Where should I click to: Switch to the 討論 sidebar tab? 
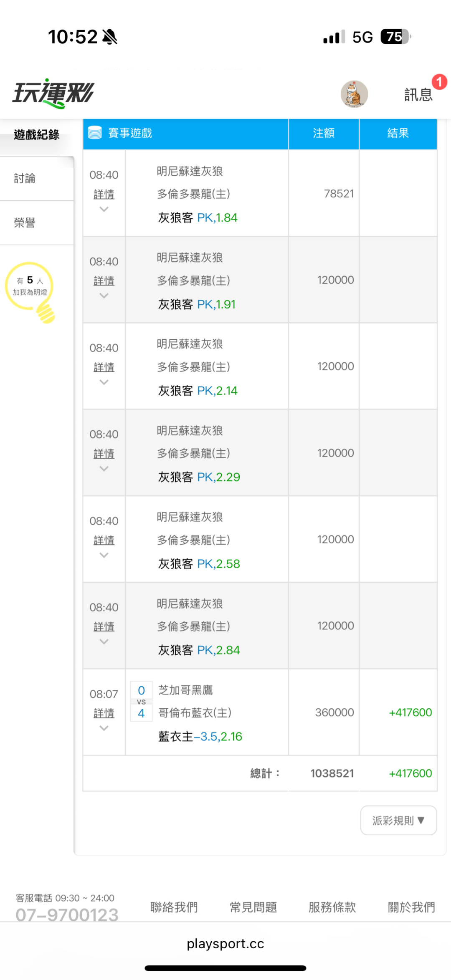point(25,179)
